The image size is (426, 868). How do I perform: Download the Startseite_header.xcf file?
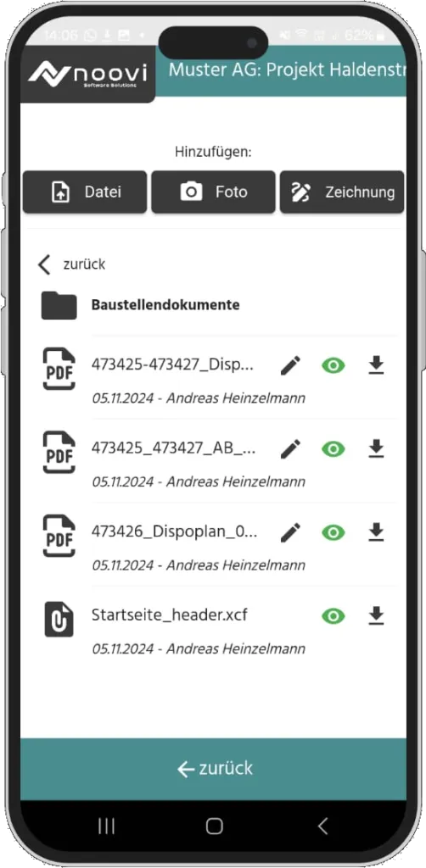pyautogui.click(x=376, y=615)
